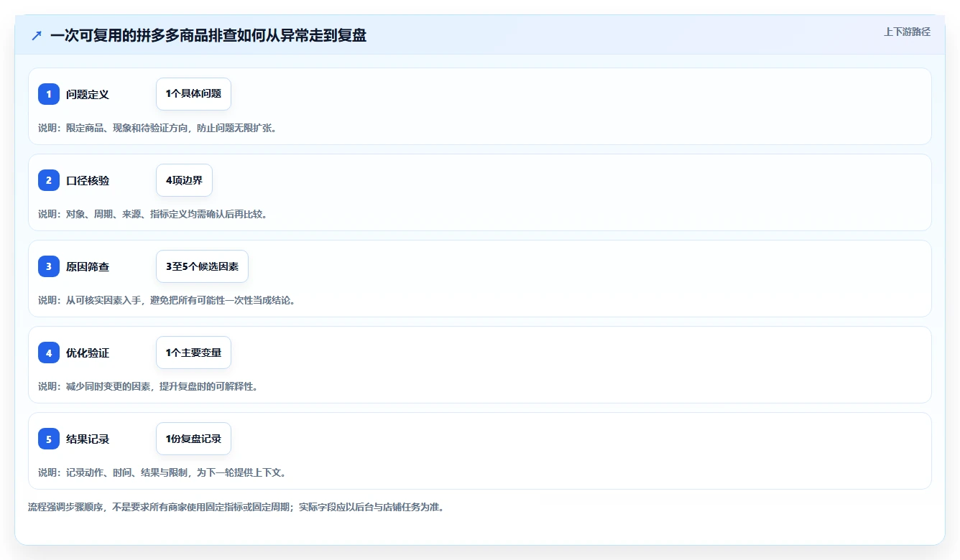Select step number 5 badge
The height and width of the screenshot is (560, 960).
click(x=49, y=439)
